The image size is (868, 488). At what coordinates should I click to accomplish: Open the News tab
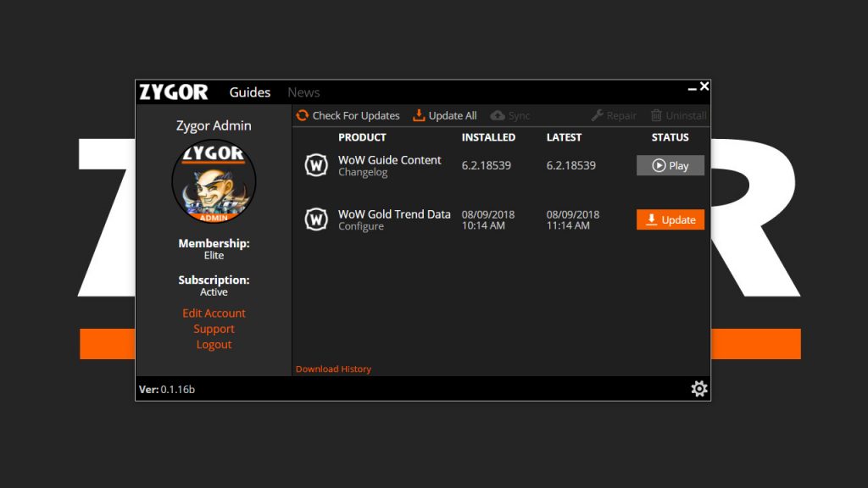tap(303, 92)
